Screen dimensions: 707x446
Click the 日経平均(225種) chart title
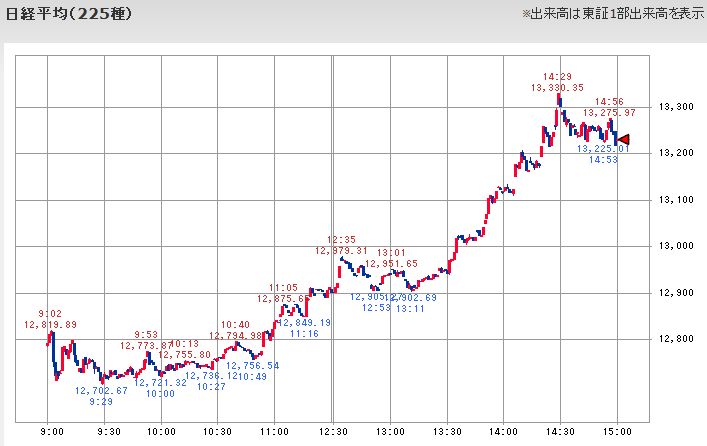(x=69, y=14)
